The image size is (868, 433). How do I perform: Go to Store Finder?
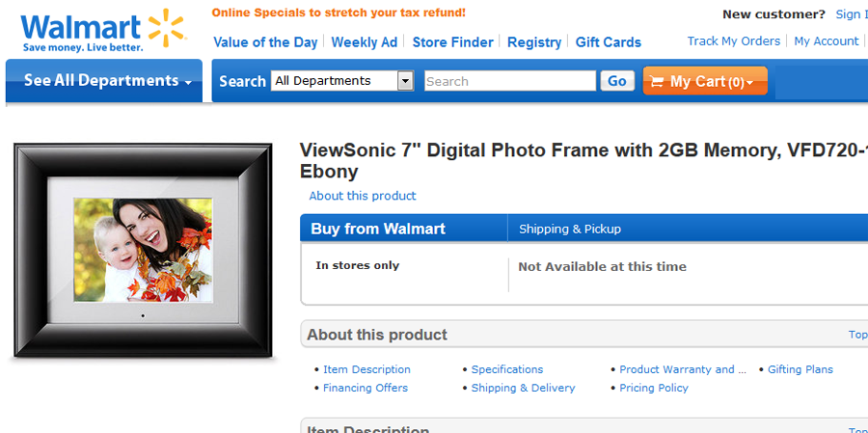[452, 42]
